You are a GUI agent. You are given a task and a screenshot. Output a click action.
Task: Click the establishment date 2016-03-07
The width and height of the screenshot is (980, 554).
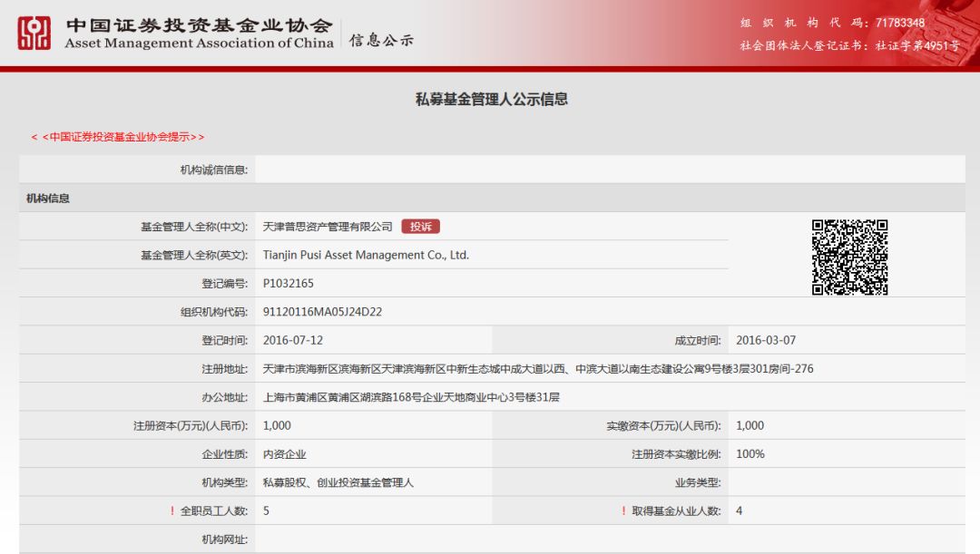pyautogui.click(x=766, y=340)
